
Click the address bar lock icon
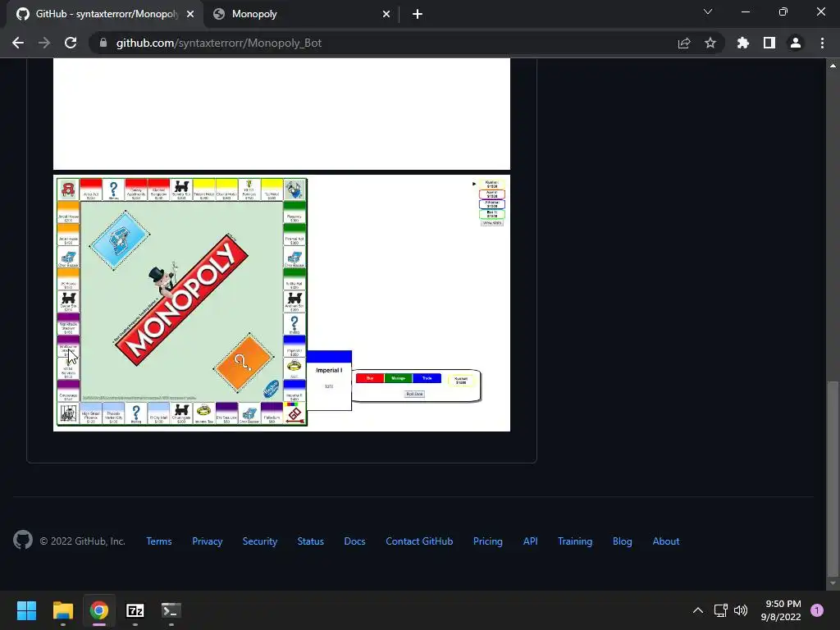103,43
